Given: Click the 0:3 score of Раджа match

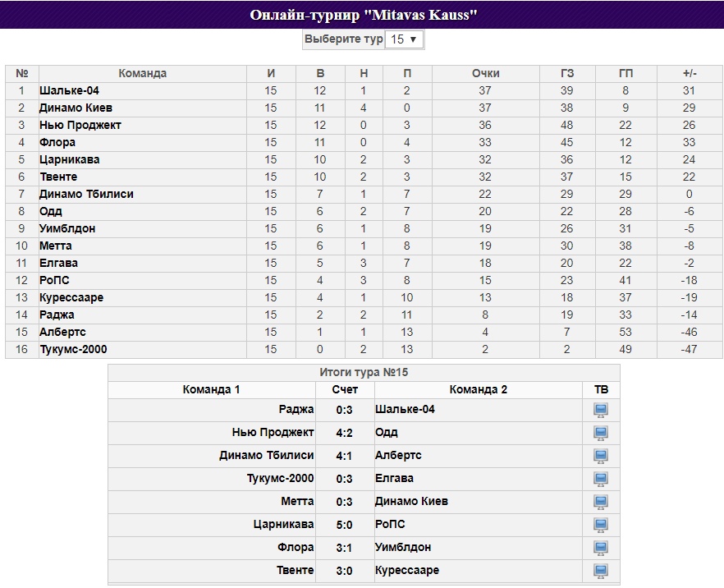Looking at the screenshot, I should point(345,410).
